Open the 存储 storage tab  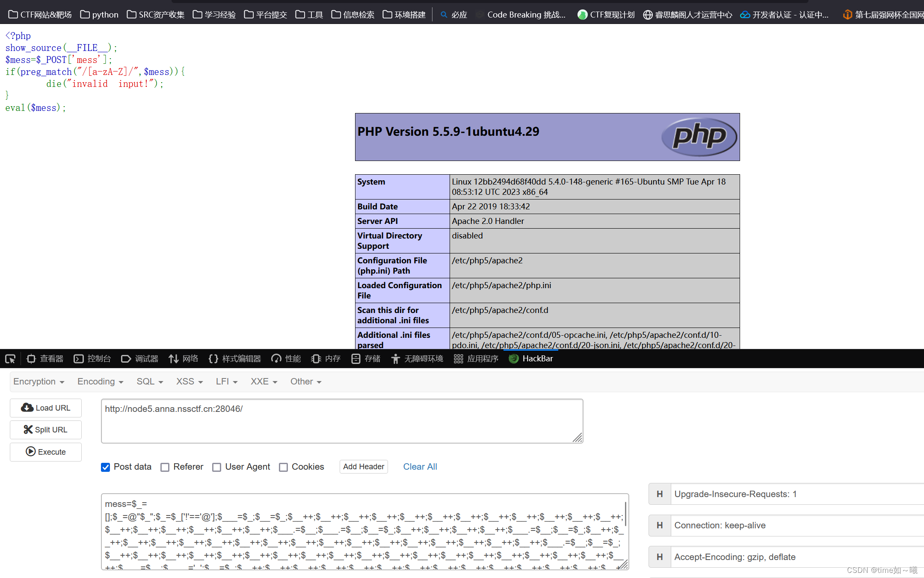coord(366,359)
